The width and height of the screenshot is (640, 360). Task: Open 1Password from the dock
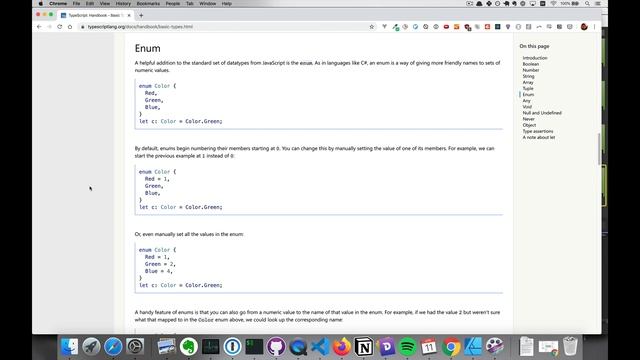[x=232, y=347]
